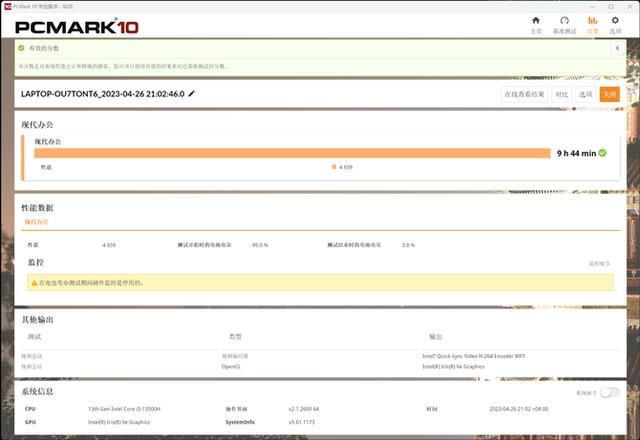640x440 pixels.
Task: Click the yellow warning triangle in monitoring notice
Action: (x=34, y=283)
